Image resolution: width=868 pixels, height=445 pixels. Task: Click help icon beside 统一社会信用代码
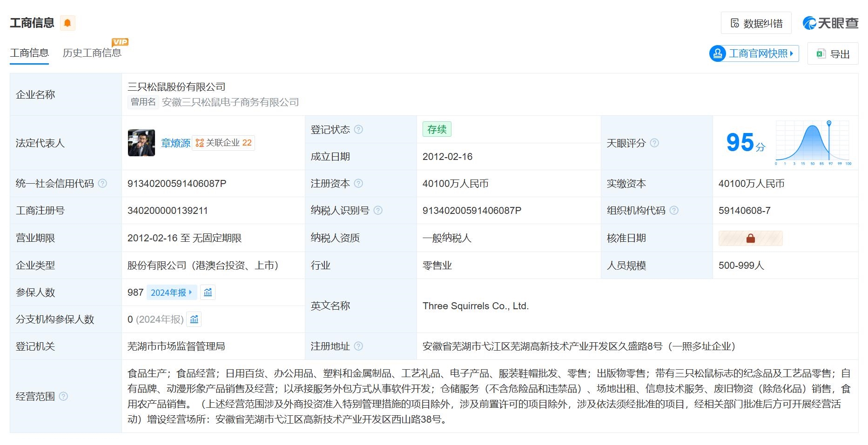(102, 184)
